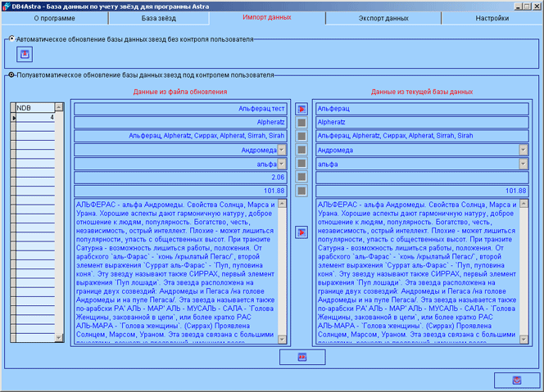Click the bottom center transfer-all icon button
Viewport: 544px width, 392px height.
click(x=301, y=357)
